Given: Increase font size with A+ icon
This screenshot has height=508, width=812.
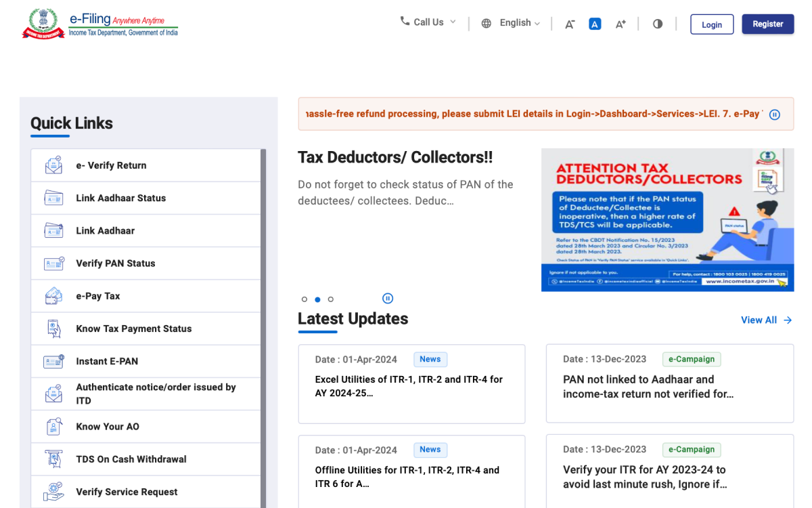Looking at the screenshot, I should [621, 24].
